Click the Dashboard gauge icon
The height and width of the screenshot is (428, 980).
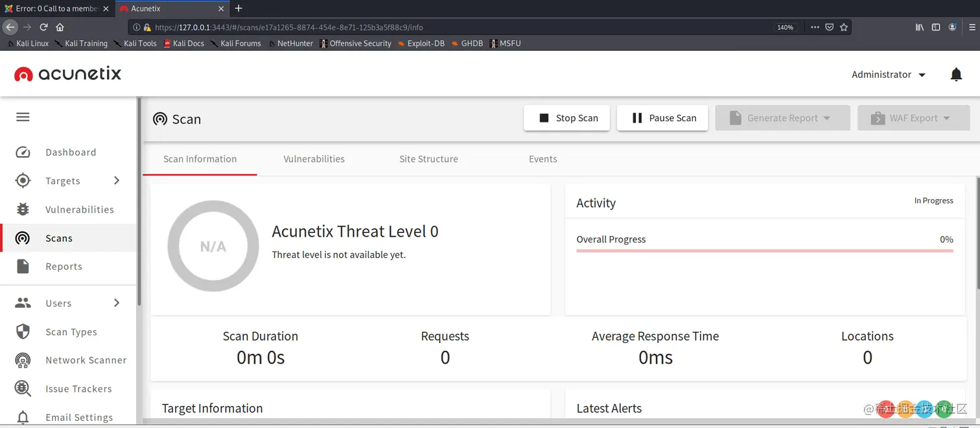coord(23,152)
